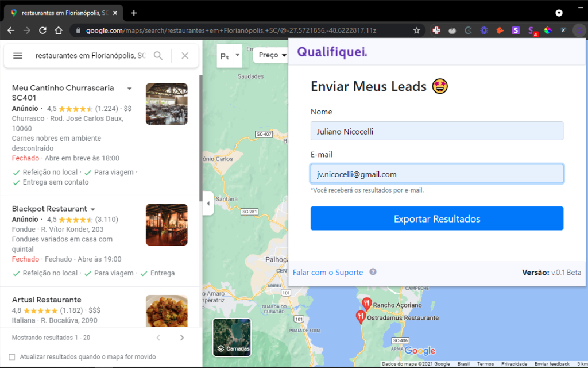Image resolution: width=588 pixels, height=368 pixels.
Task: Click the Qualifiquei extension toolbar icon
Action: pos(579,30)
